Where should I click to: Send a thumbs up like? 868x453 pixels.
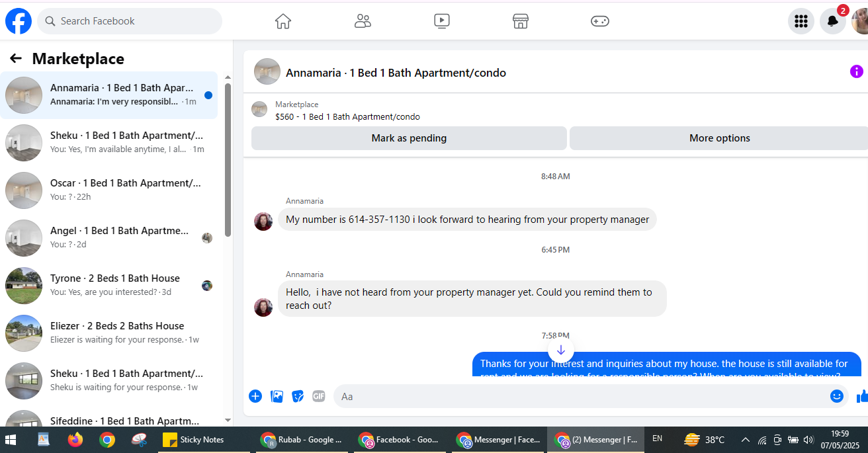(862, 396)
